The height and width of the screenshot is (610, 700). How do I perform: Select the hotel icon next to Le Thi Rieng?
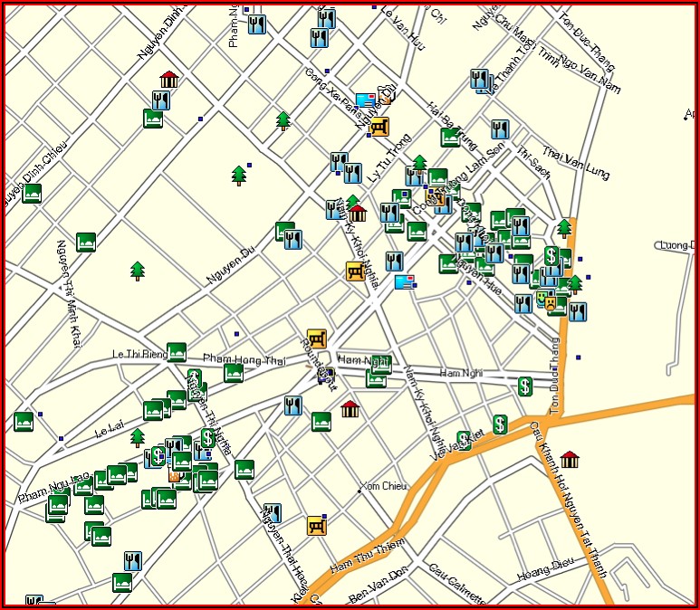pyautogui.click(x=177, y=353)
